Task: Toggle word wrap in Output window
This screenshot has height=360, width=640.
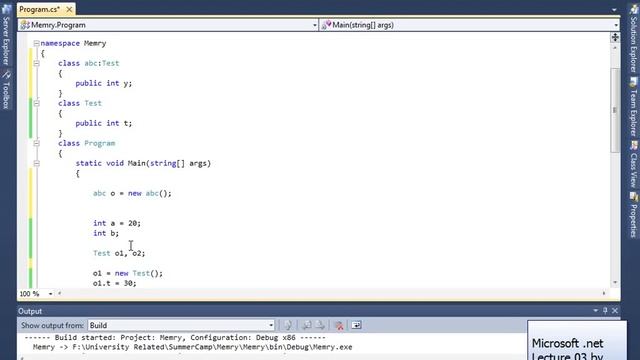Action: [356, 325]
